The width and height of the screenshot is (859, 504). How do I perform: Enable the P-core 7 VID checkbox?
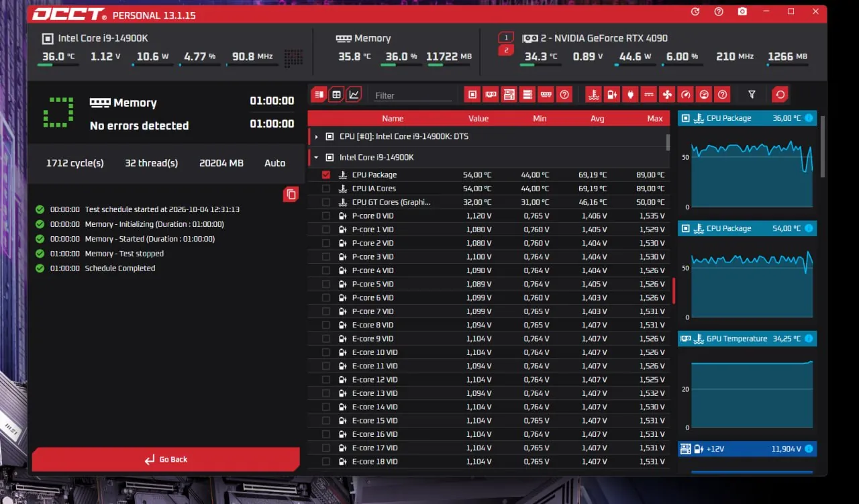[x=326, y=311]
